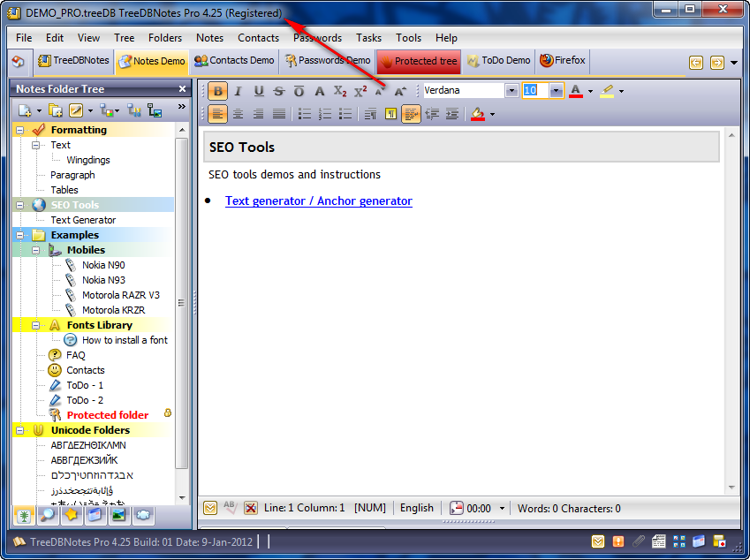Click the spell check AB icon in status bar
The image size is (750, 560).
(x=230, y=507)
